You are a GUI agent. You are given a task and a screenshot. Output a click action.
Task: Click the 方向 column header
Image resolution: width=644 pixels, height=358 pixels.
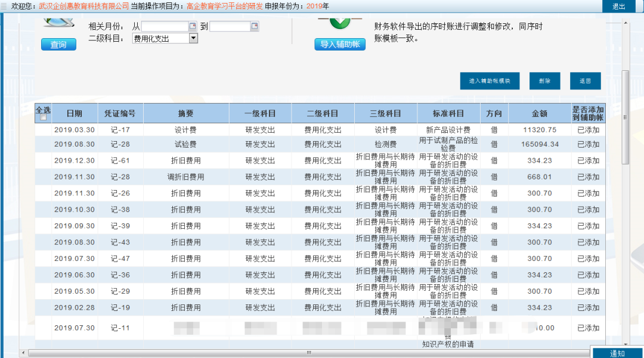click(494, 114)
